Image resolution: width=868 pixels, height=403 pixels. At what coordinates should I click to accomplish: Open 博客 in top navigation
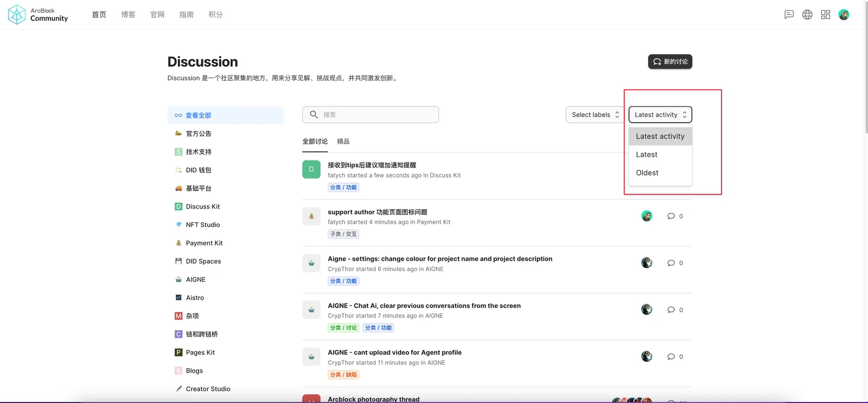[x=128, y=15]
